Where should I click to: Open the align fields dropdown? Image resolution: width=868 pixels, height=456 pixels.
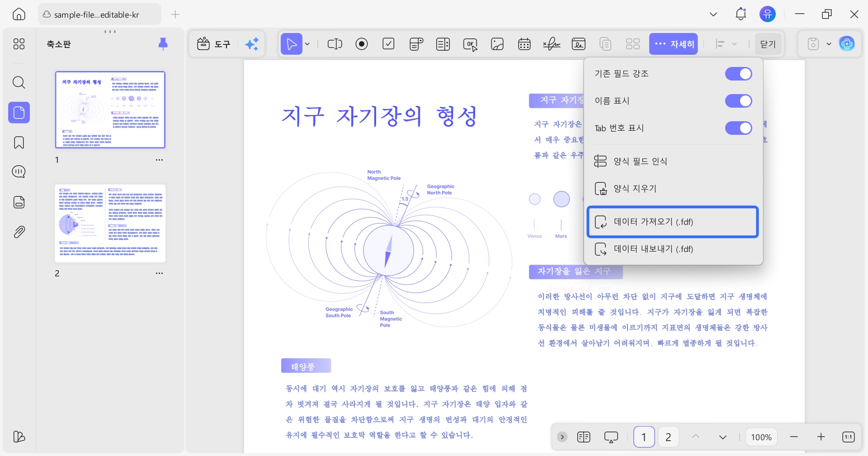coord(726,44)
